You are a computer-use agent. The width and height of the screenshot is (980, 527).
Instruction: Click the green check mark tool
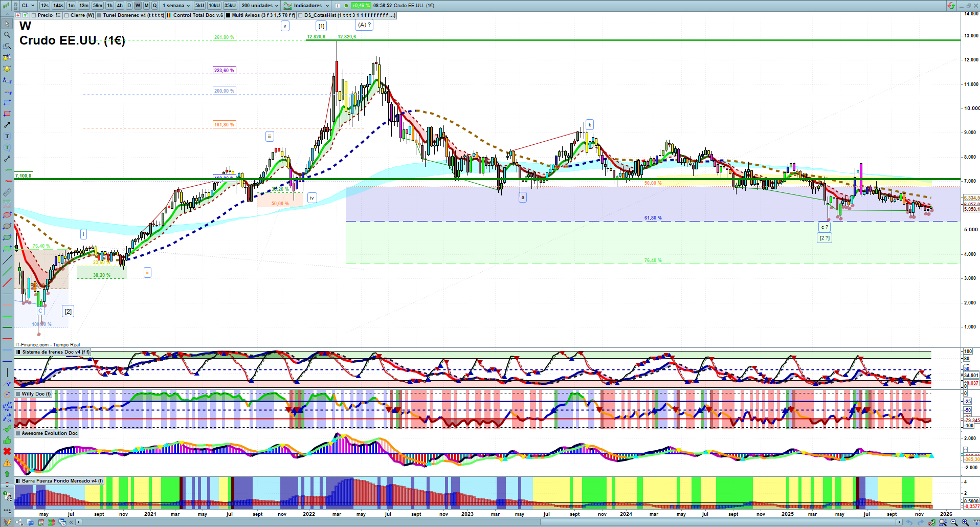[7, 429]
